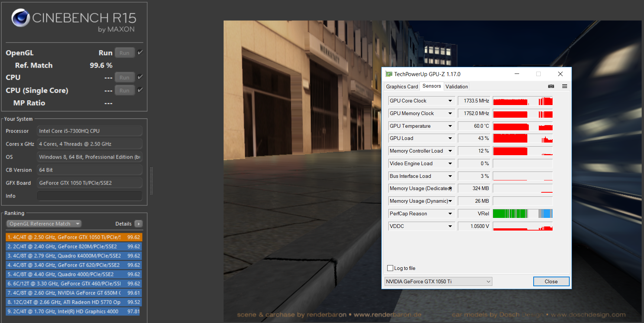644x323 pixels.
Task: Open PerfCap Reason dropdown
Action: point(450,214)
